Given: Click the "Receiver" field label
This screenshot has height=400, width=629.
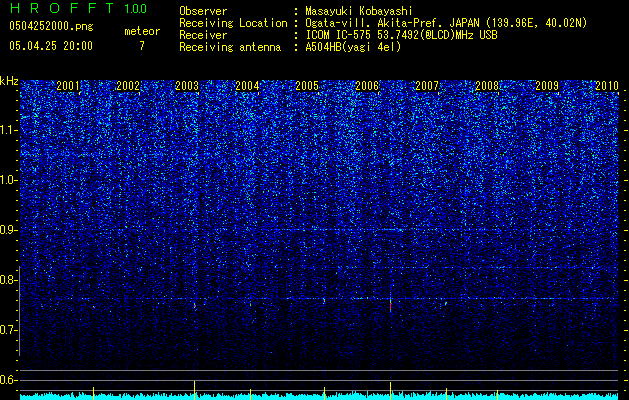Looking at the screenshot, I should click(x=203, y=35).
